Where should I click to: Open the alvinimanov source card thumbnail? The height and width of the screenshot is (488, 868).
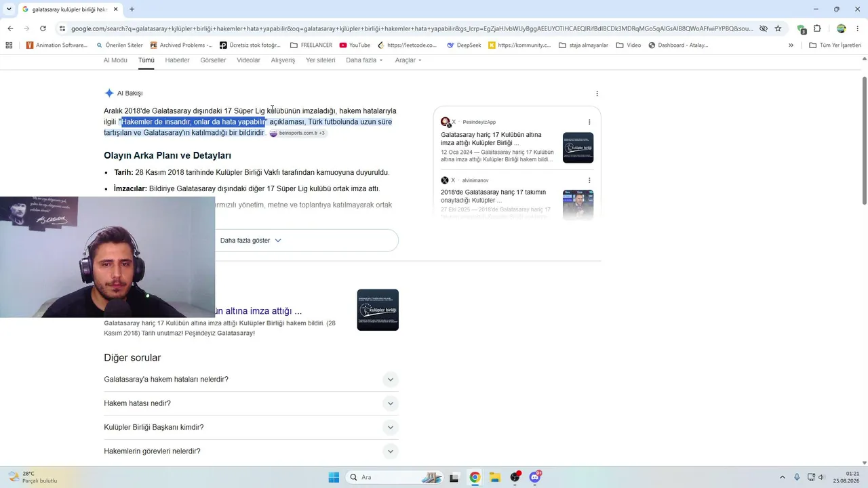[x=578, y=205]
